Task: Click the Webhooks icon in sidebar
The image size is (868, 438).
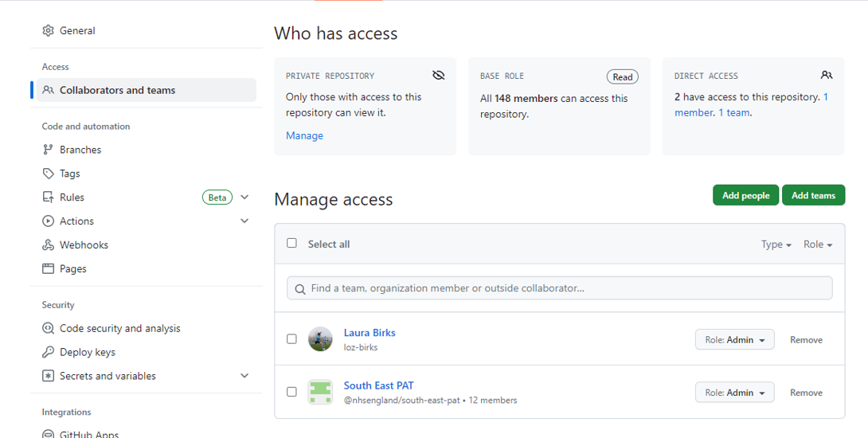Action: click(48, 244)
